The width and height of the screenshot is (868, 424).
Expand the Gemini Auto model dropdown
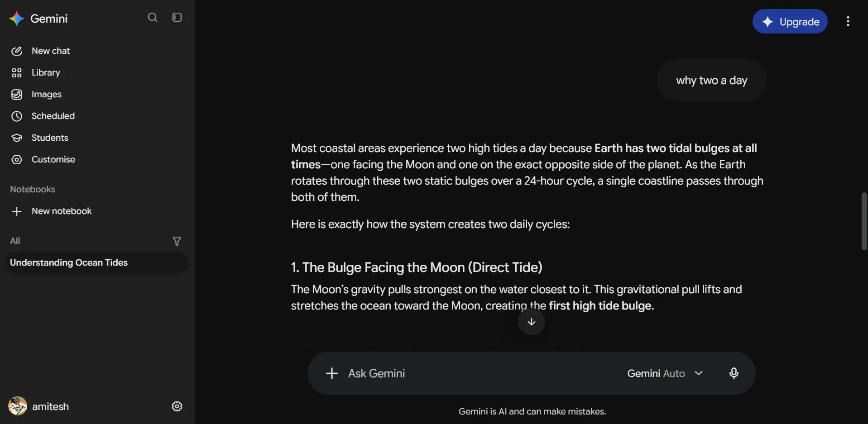665,373
